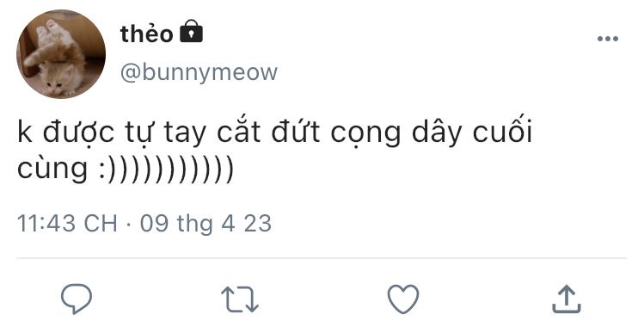The height and width of the screenshot is (327, 644).
Task: Click the padlock icon beside thẻo
Action: pyautogui.click(x=192, y=31)
